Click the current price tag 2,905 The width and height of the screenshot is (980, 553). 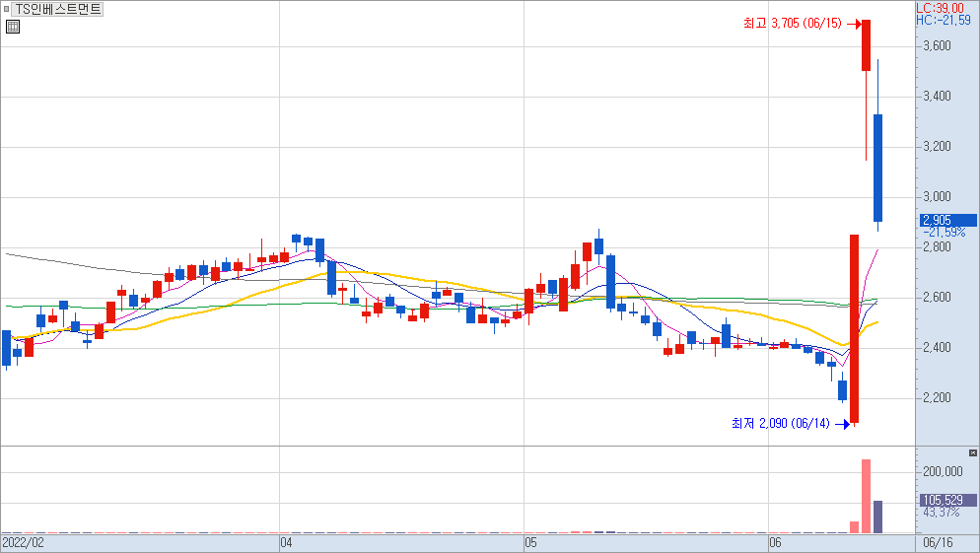click(x=948, y=220)
